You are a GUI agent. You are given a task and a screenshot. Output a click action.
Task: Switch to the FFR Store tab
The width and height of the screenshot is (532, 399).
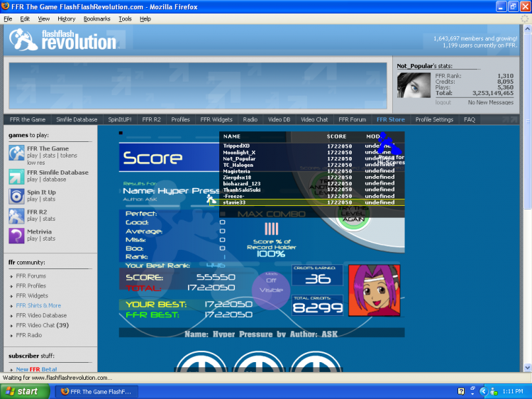click(x=391, y=120)
